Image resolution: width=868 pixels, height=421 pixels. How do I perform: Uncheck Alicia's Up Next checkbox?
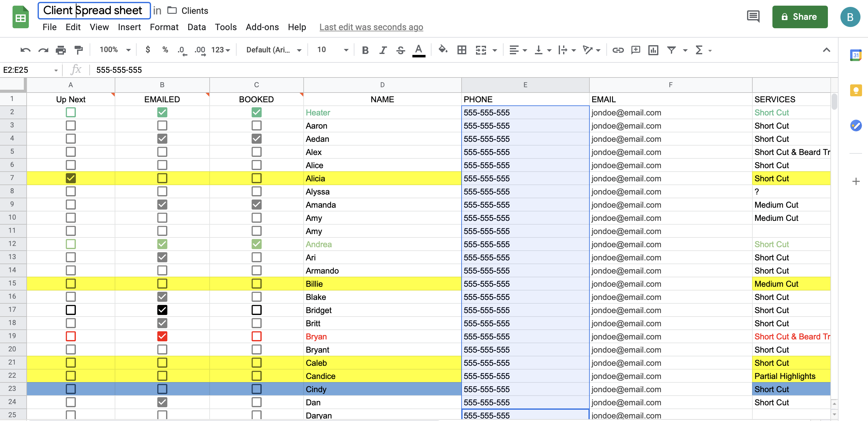coord(71,178)
